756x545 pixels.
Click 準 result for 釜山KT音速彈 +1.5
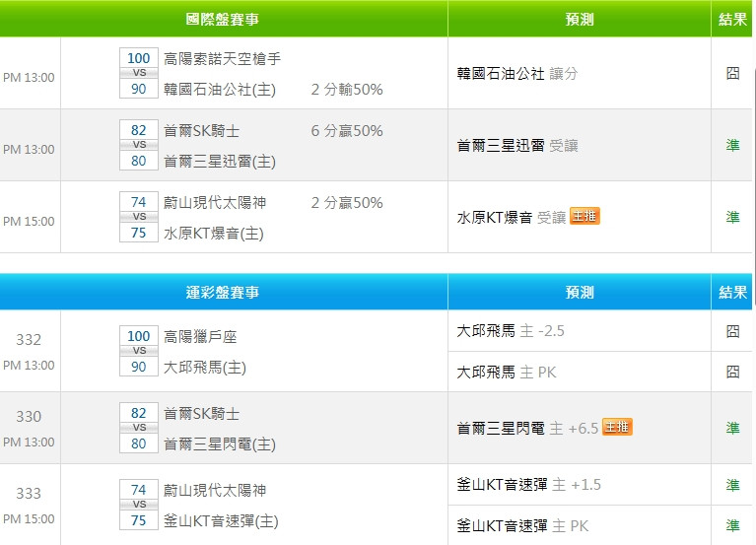[x=732, y=484]
